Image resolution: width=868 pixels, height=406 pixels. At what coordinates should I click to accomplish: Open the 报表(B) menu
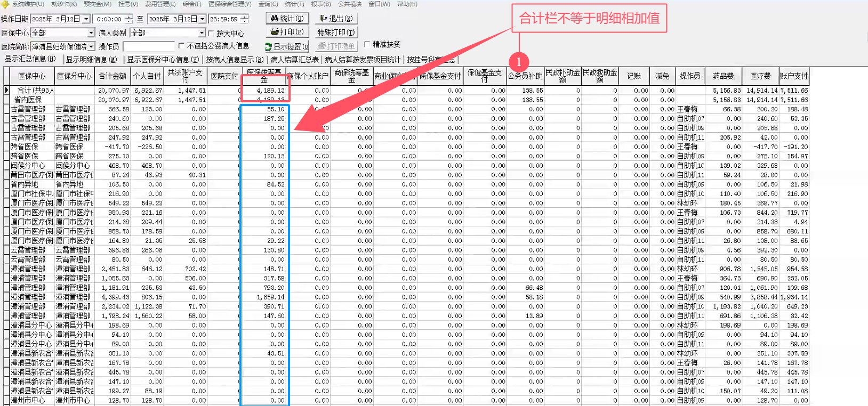pos(321,4)
